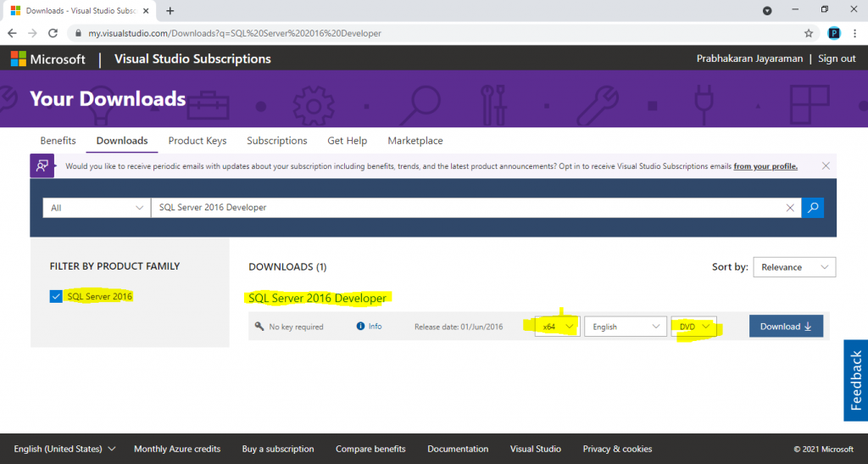The width and height of the screenshot is (868, 464).
Task: Click the magnifier search button
Action: (813, 208)
